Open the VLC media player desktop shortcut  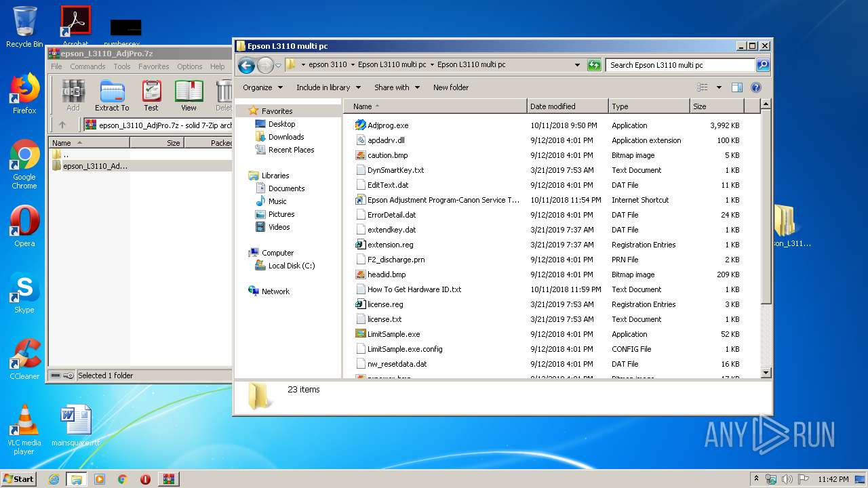pyautogui.click(x=24, y=430)
